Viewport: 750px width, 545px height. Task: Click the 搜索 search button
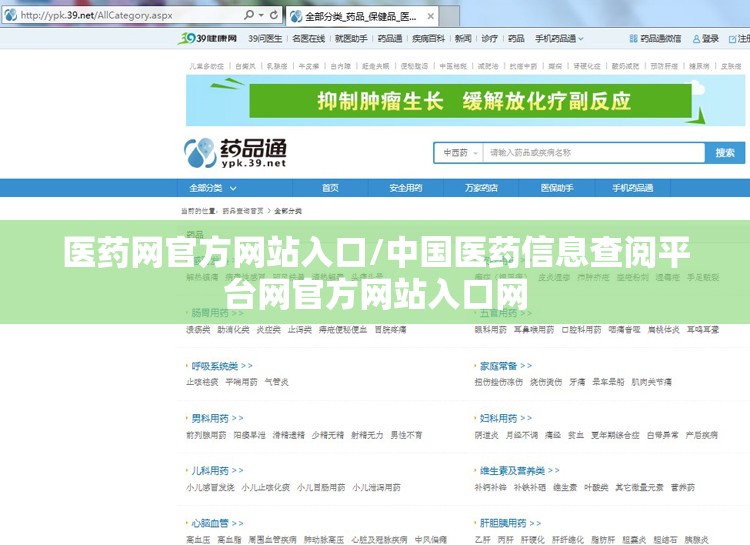(x=725, y=153)
